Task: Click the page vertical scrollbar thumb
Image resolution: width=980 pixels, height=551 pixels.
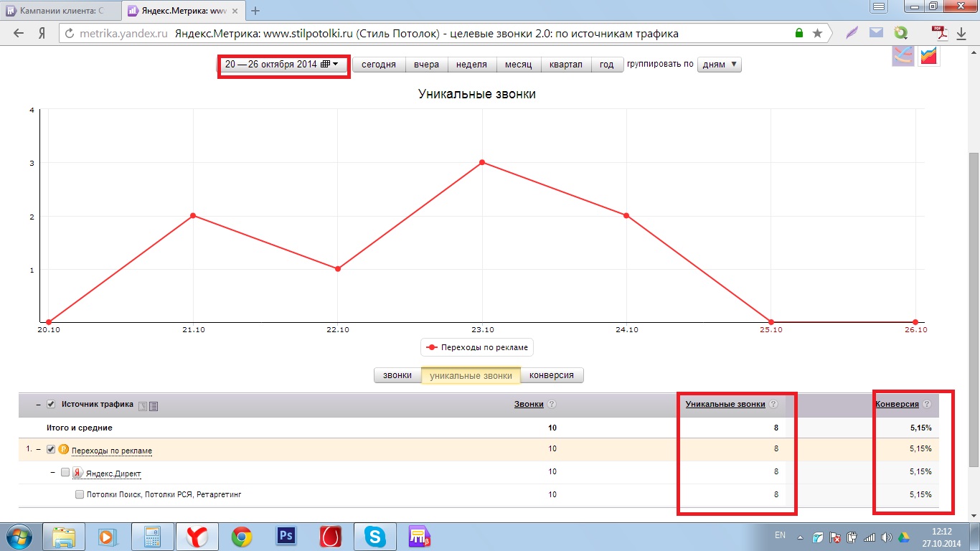Action: [974, 309]
